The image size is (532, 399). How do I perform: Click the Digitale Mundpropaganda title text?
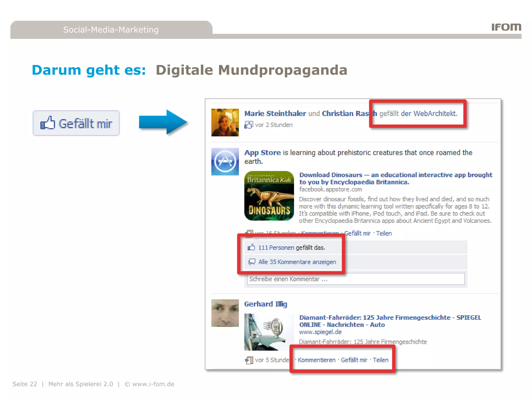tap(251, 70)
